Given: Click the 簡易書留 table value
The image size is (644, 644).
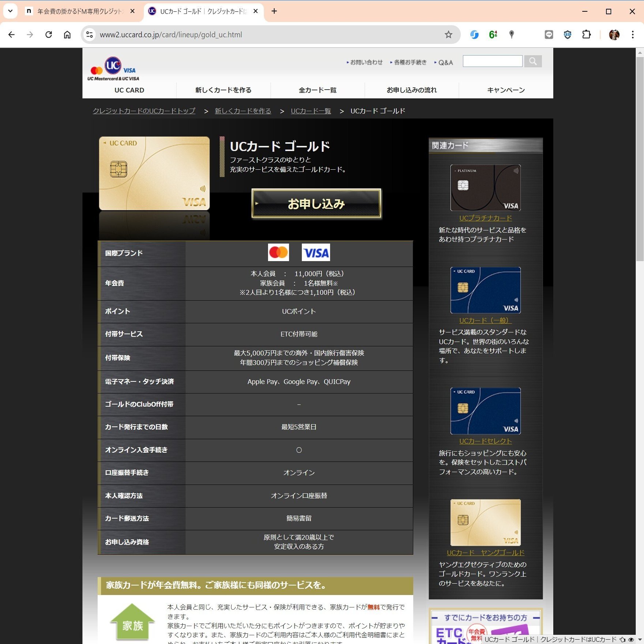Looking at the screenshot, I should [x=299, y=519].
